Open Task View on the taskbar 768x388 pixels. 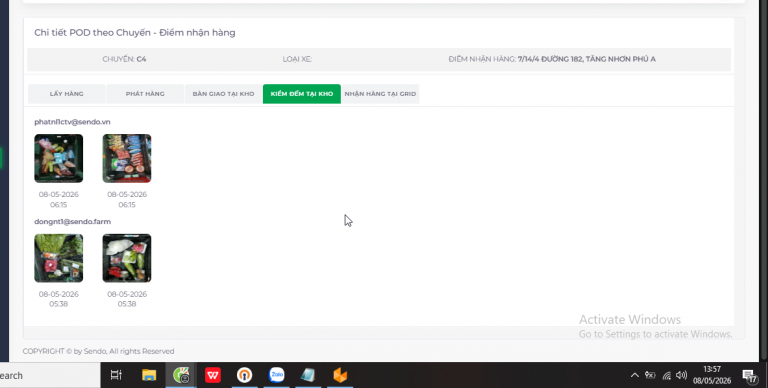116,375
